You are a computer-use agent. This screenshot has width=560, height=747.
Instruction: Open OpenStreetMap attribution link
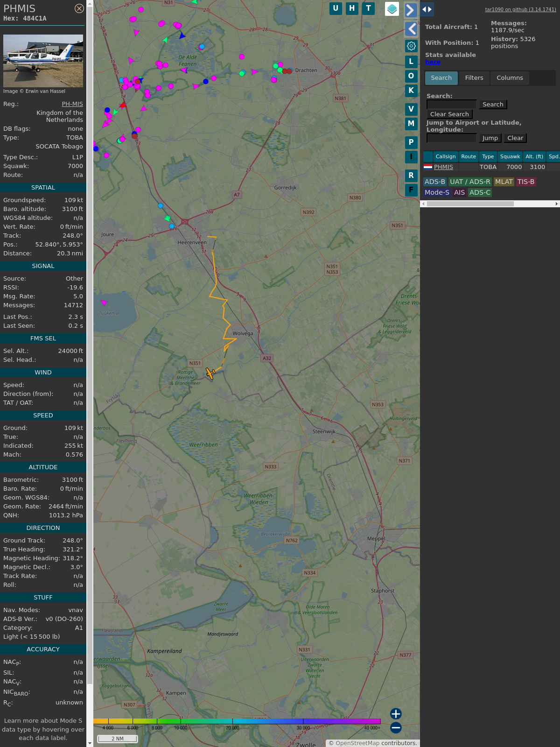point(357,743)
